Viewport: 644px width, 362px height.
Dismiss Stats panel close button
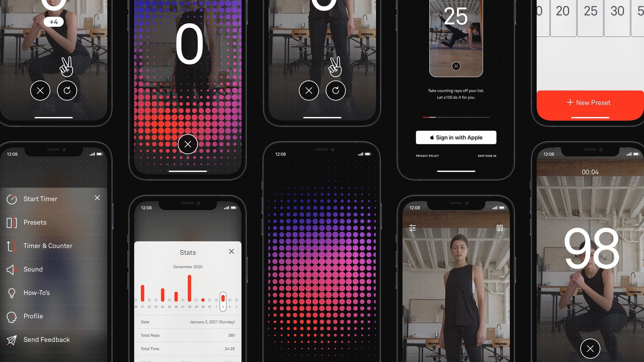pyautogui.click(x=230, y=252)
